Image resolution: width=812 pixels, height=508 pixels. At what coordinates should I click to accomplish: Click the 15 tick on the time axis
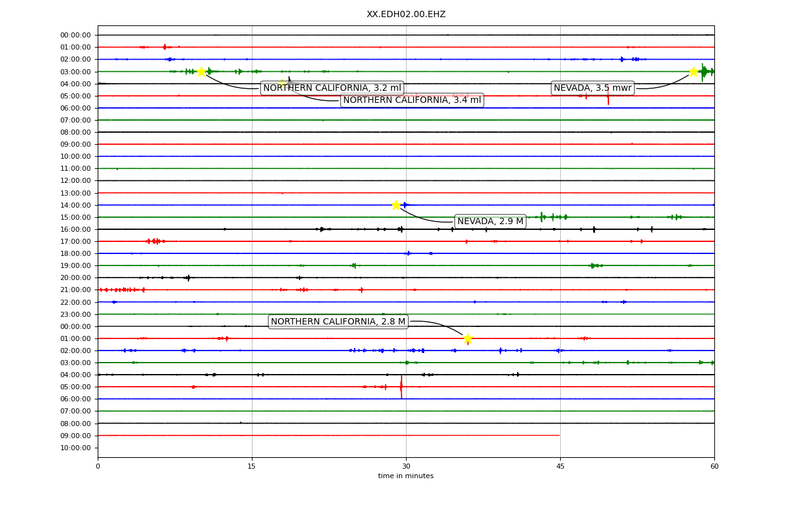[252, 467]
